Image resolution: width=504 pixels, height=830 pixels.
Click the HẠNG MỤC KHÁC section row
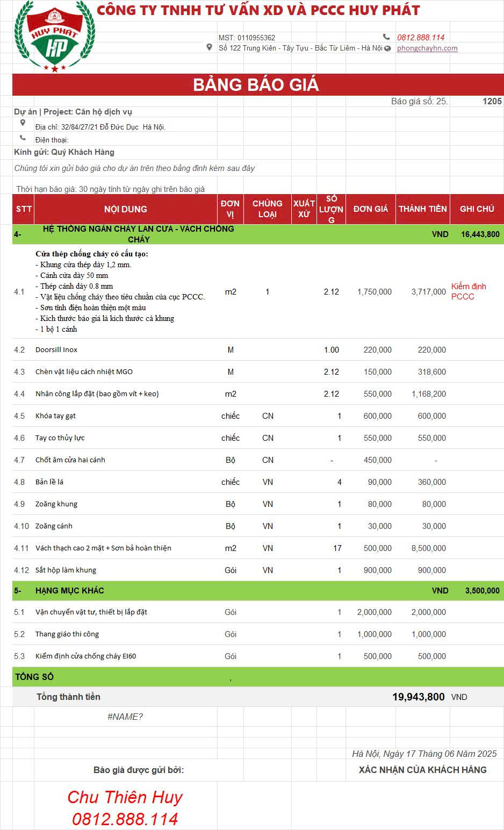tap(70, 590)
